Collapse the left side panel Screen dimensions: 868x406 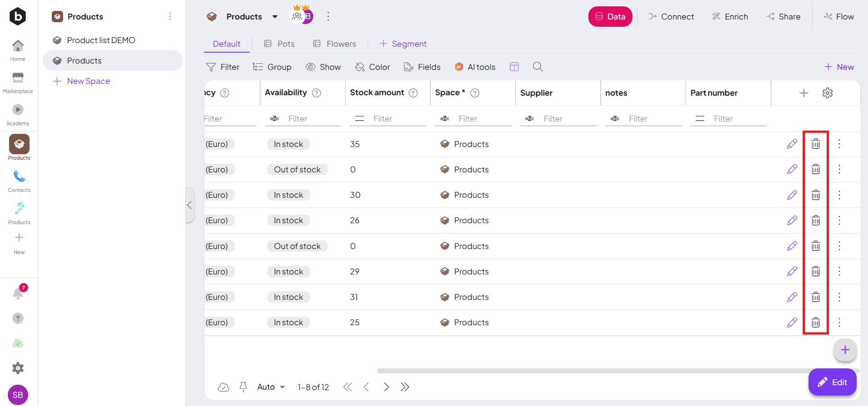190,205
